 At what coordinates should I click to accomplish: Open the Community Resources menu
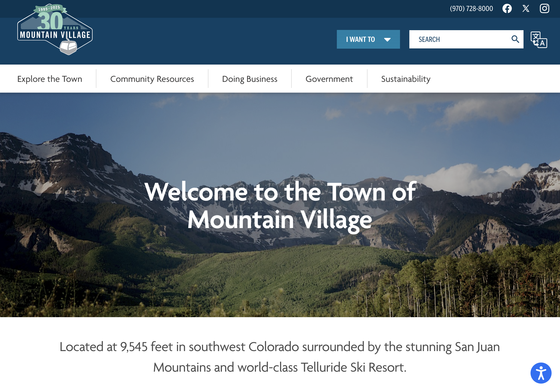[152, 79]
